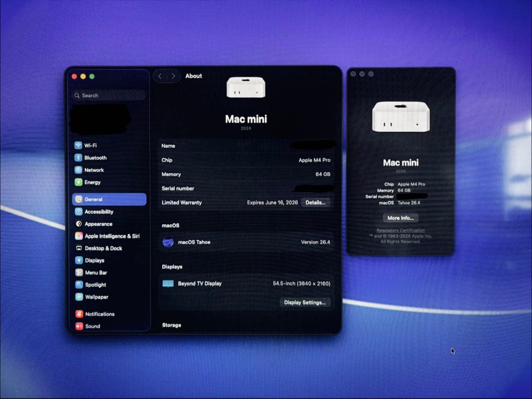The image size is (532, 399).
Task: Go back with the left chevron
Action: click(160, 76)
